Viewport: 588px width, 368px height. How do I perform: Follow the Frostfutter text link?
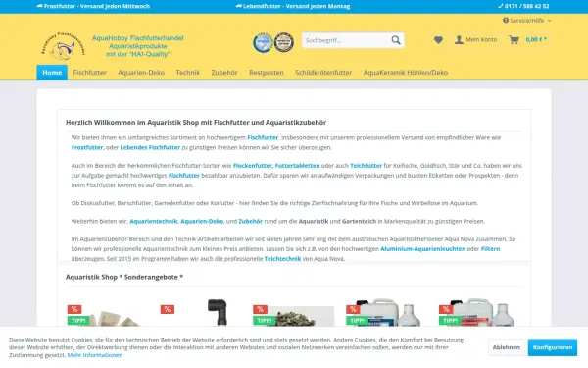pos(87,147)
